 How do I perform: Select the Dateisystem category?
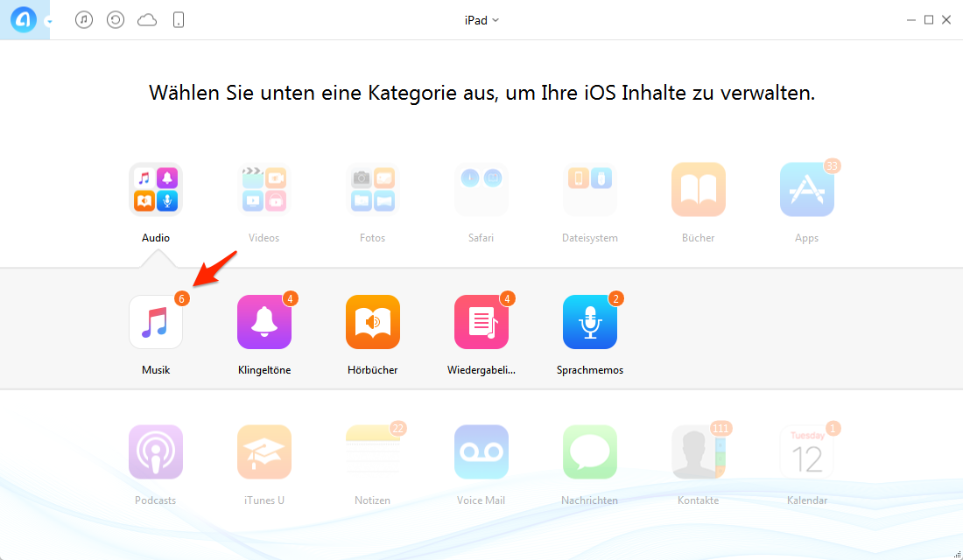point(589,189)
